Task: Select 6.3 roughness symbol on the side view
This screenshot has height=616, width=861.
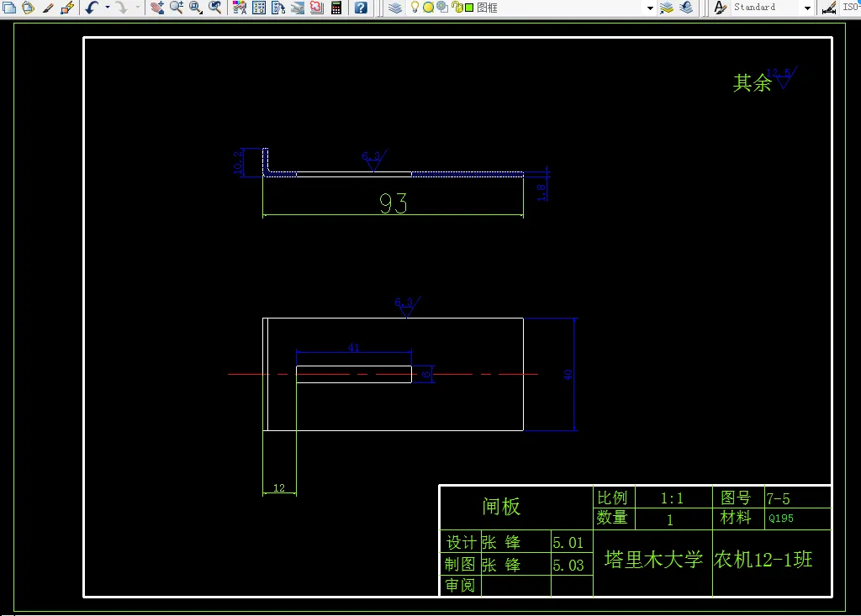Action: (374, 161)
